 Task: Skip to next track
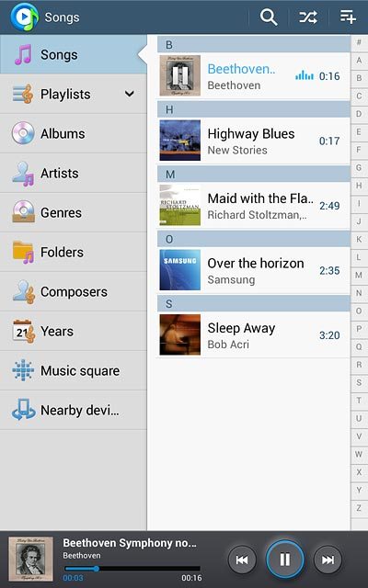click(328, 560)
